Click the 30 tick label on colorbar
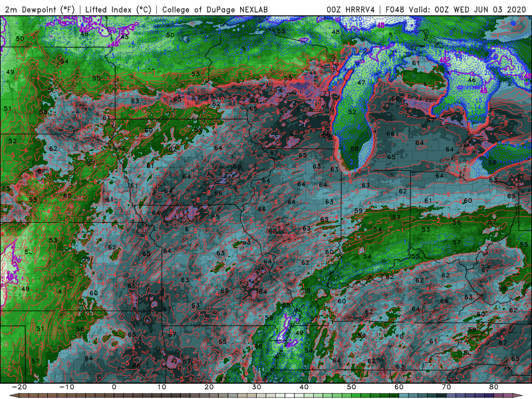Viewport: 532px width, 399px height. tap(257, 387)
